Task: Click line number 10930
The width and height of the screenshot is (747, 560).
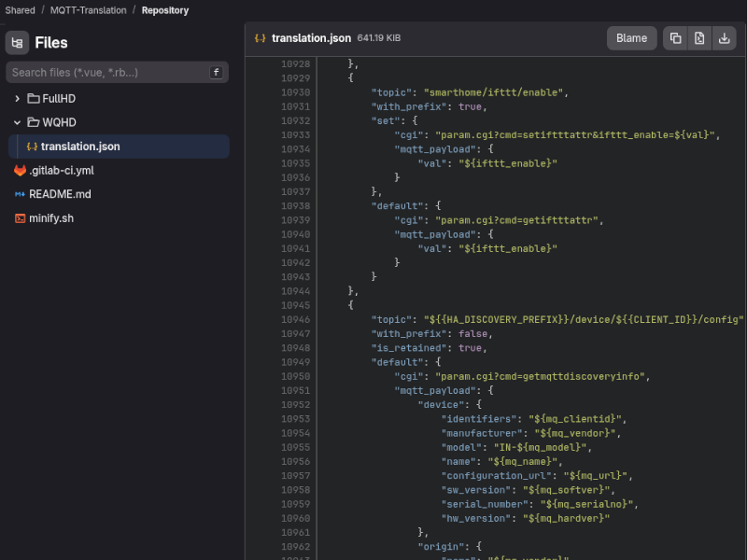Action: point(295,92)
